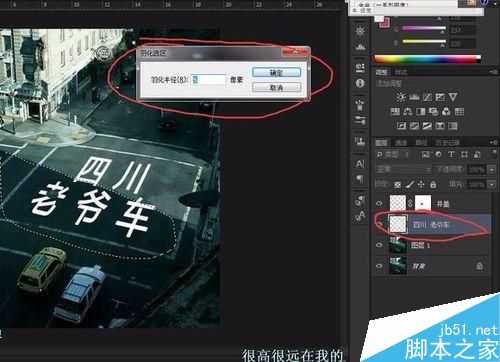This screenshot has height=362, width=500.
Task: Add a Black & White adjustment layer
Action: point(421,111)
